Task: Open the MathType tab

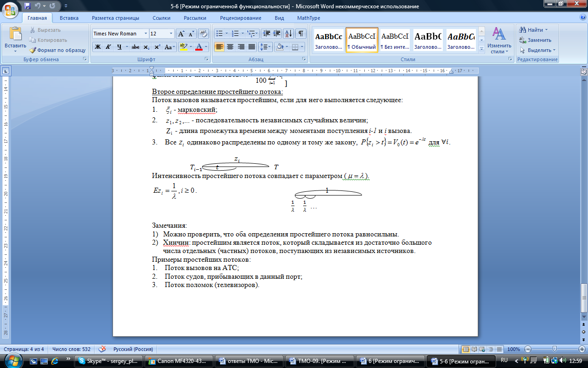Action: tap(308, 18)
